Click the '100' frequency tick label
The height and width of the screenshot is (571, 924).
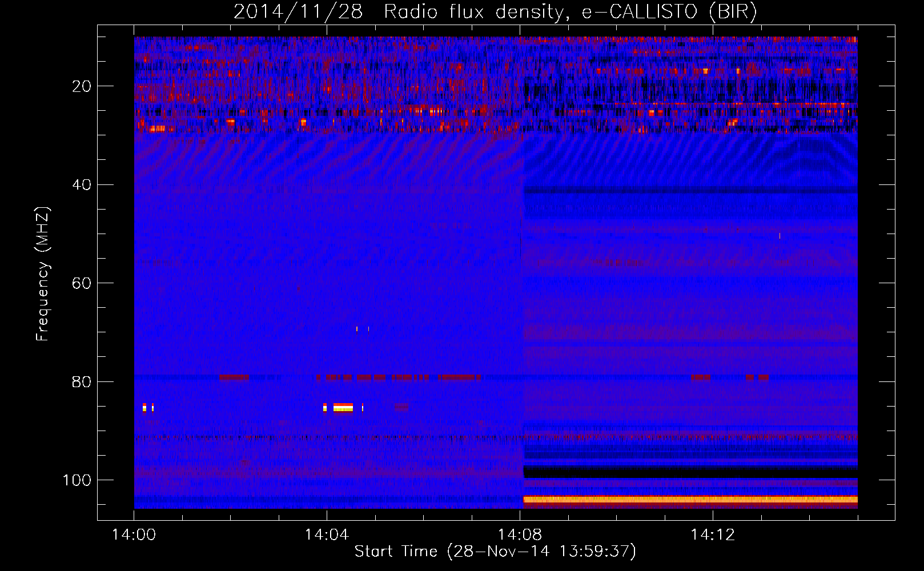77,480
